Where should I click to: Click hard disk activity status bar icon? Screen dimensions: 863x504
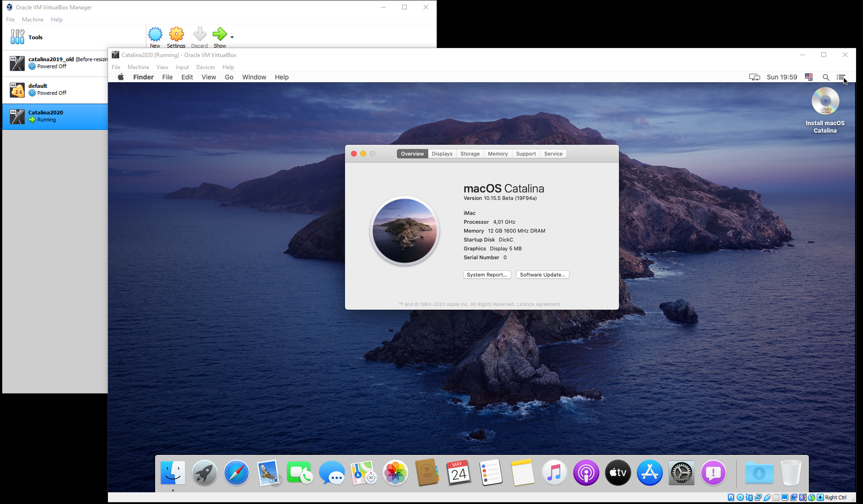(x=731, y=497)
